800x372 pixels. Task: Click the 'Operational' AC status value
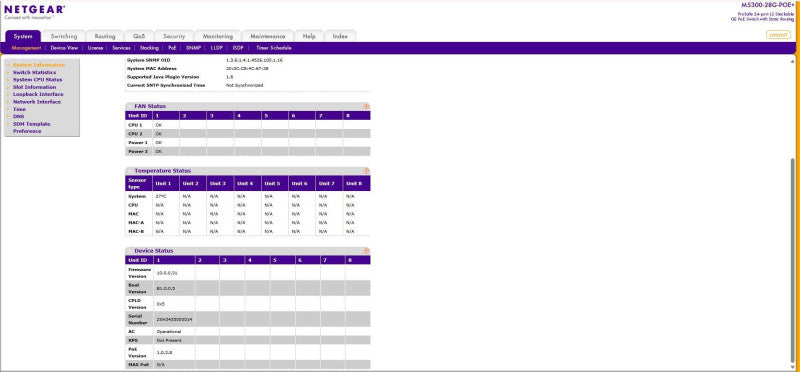pyautogui.click(x=168, y=332)
